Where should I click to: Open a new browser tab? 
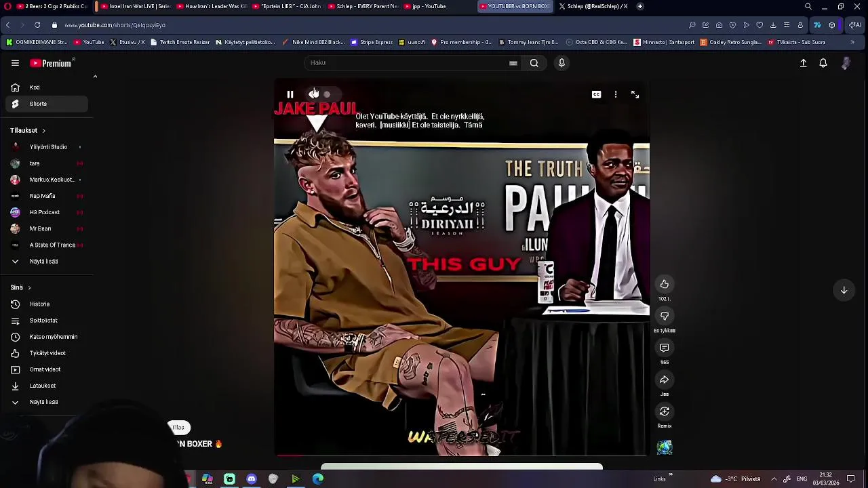pyautogui.click(x=640, y=6)
